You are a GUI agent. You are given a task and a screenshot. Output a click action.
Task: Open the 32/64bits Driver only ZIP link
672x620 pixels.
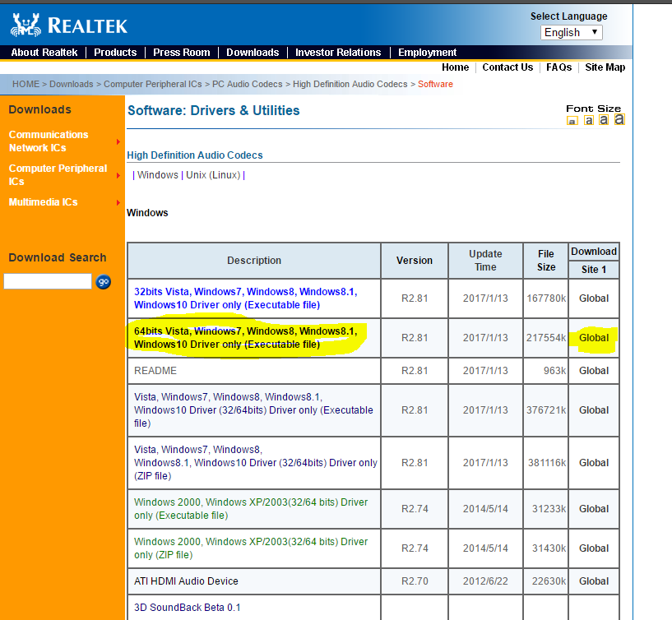256,463
